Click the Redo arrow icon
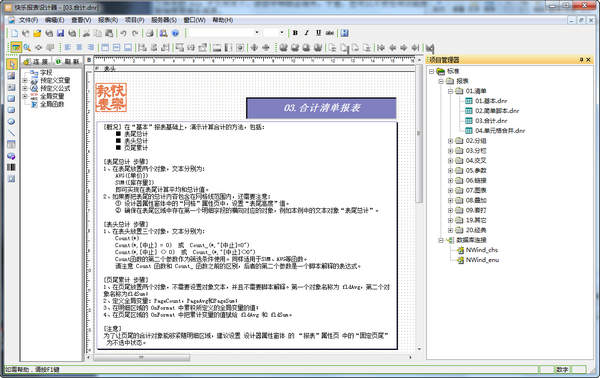 point(135,33)
